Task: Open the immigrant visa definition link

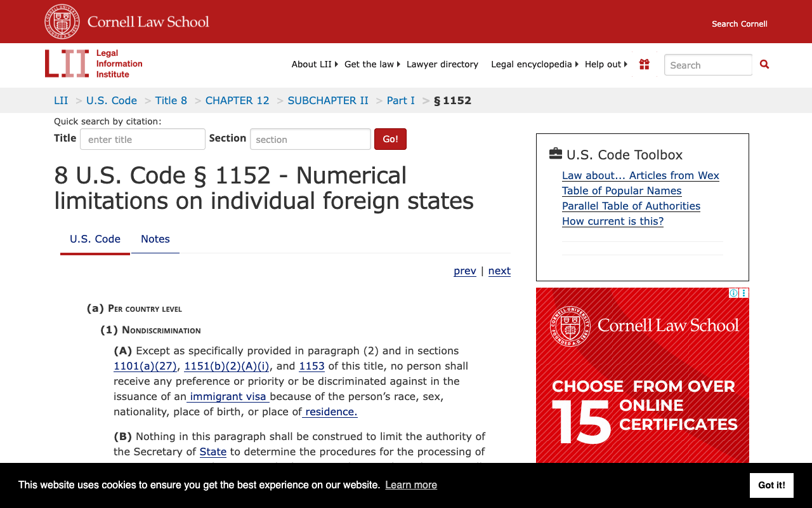Action: tap(228, 397)
